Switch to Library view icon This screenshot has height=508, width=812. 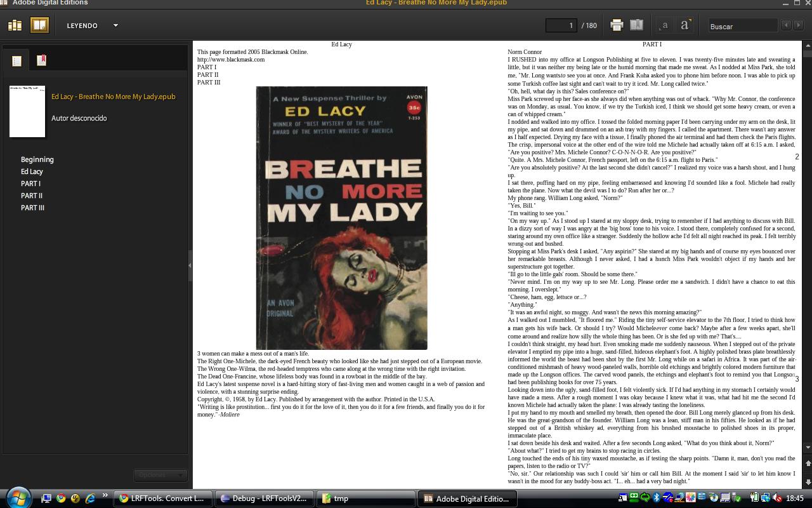pyautogui.click(x=15, y=25)
